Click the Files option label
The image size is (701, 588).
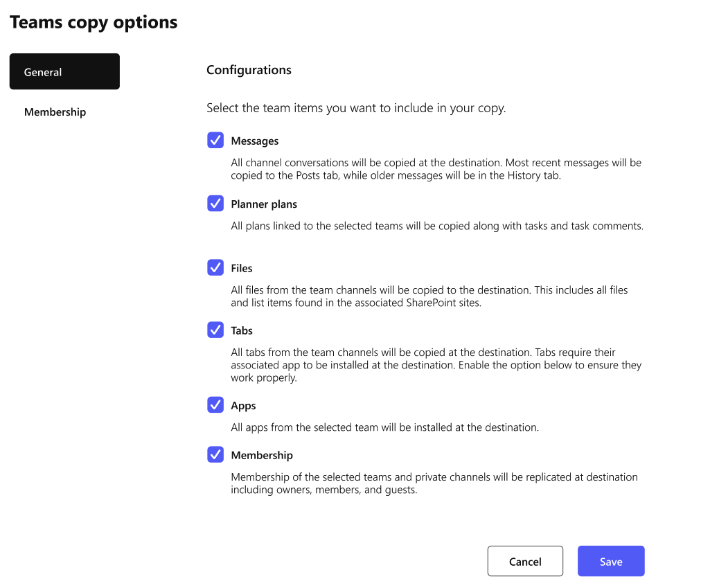pos(242,268)
